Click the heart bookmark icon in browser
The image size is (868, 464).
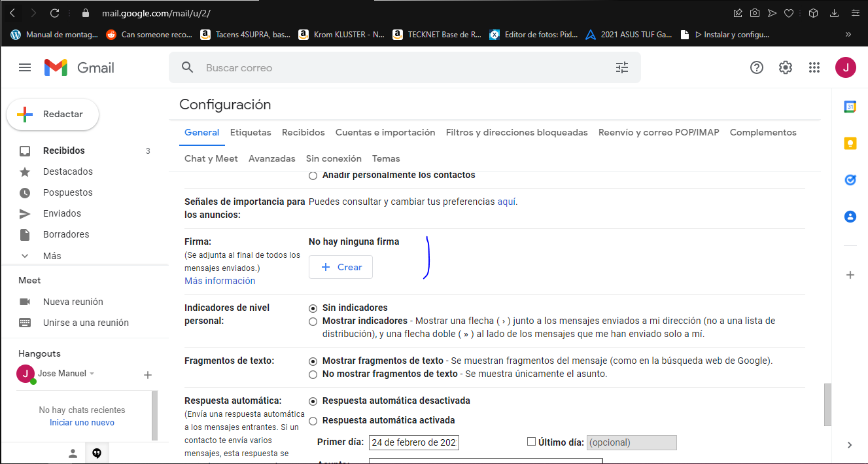(790, 13)
